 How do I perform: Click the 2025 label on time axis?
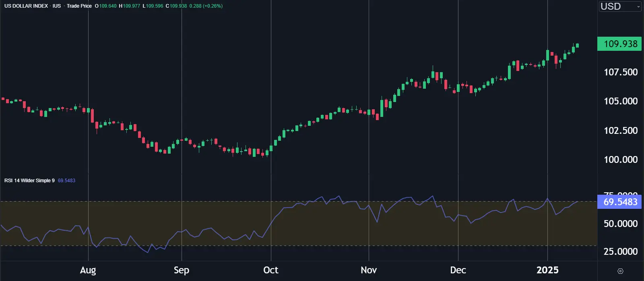(x=547, y=270)
